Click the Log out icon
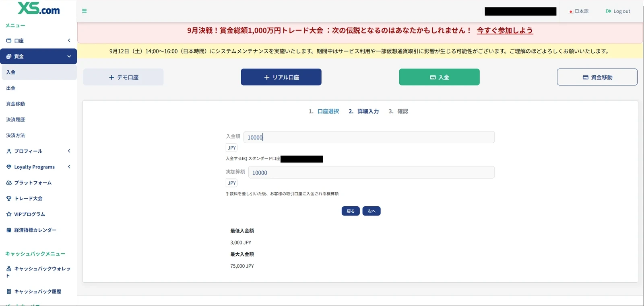Image resolution: width=644 pixels, height=306 pixels. [x=609, y=11]
